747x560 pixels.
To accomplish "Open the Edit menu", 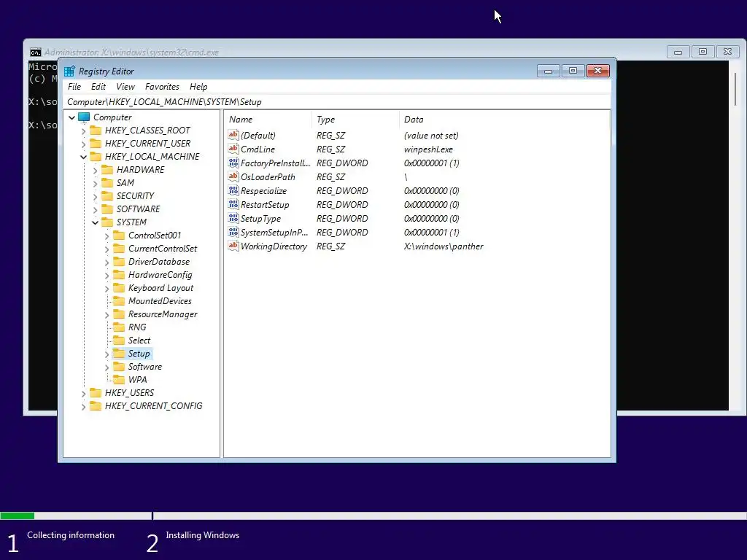I will click(98, 87).
